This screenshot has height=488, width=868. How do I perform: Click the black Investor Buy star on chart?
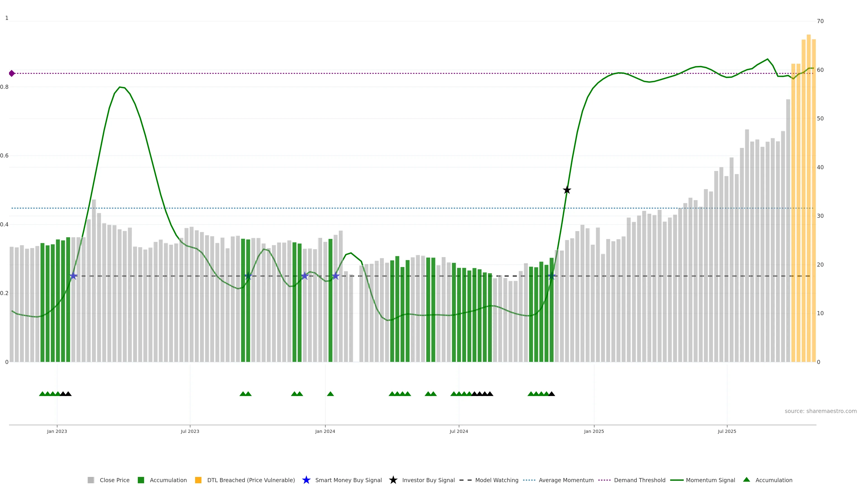567,190
